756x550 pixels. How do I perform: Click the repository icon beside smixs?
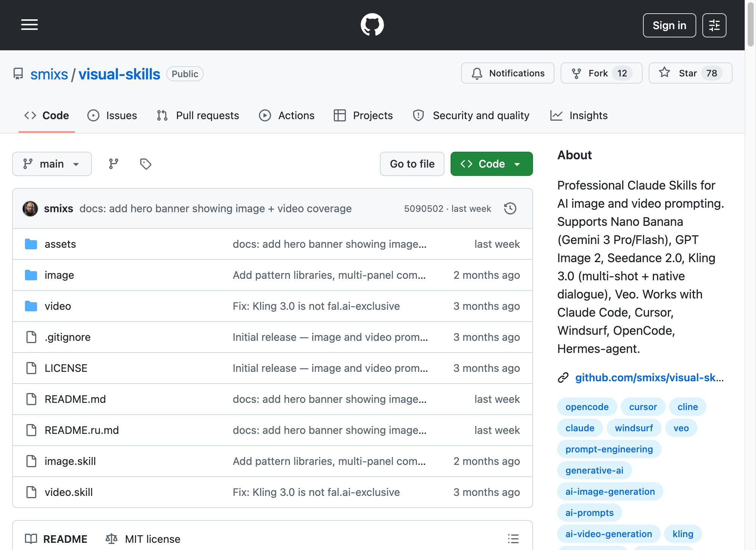[18, 74]
